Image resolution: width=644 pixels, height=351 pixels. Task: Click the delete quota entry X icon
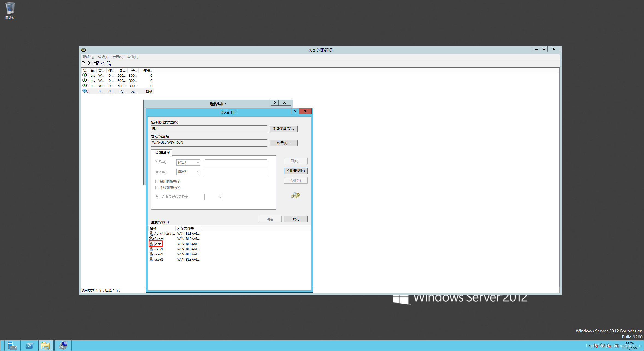pyautogui.click(x=90, y=63)
